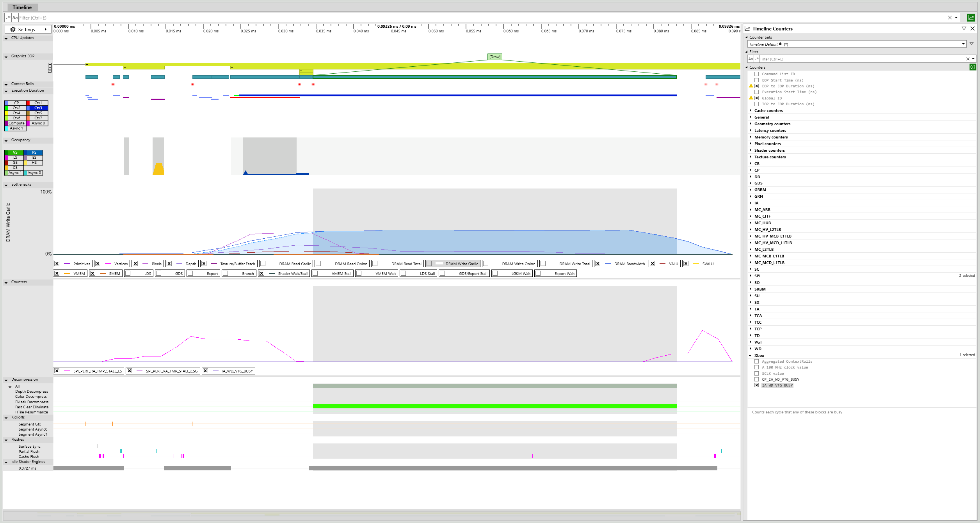The height and width of the screenshot is (523, 980).
Task: Collapse the Occupancy timeline section
Action: point(6,140)
